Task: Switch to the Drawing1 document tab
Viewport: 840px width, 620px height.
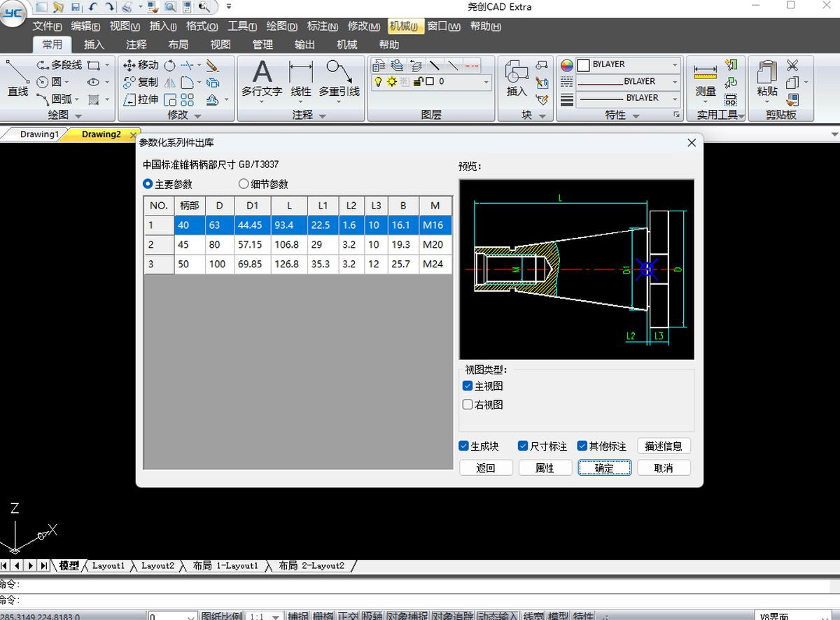Action: tap(38, 134)
